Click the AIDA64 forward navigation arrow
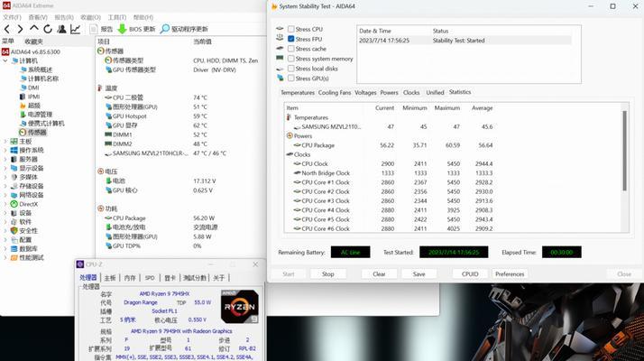 20,29
